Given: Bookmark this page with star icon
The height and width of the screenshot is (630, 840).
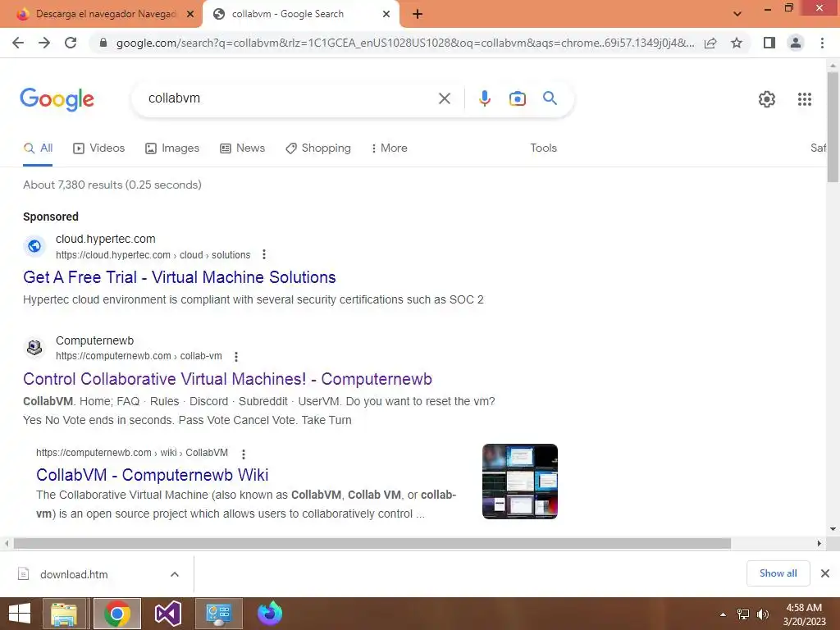Looking at the screenshot, I should click(737, 43).
